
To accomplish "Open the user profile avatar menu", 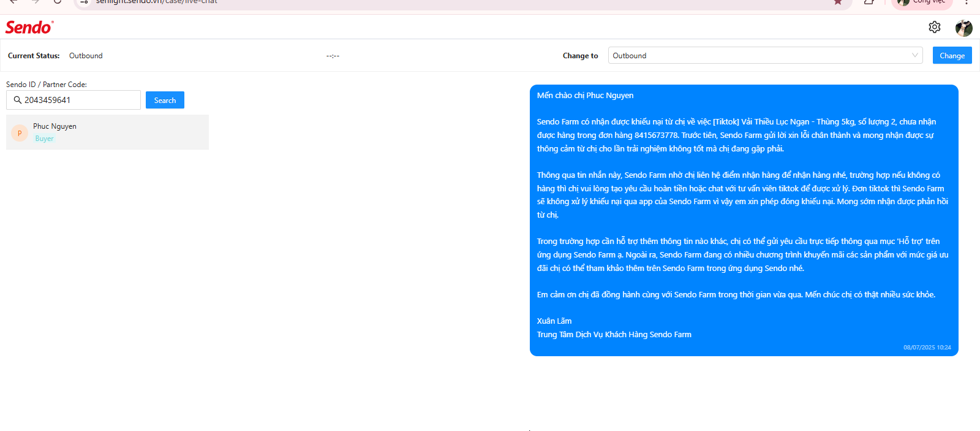I will pyautogui.click(x=963, y=28).
